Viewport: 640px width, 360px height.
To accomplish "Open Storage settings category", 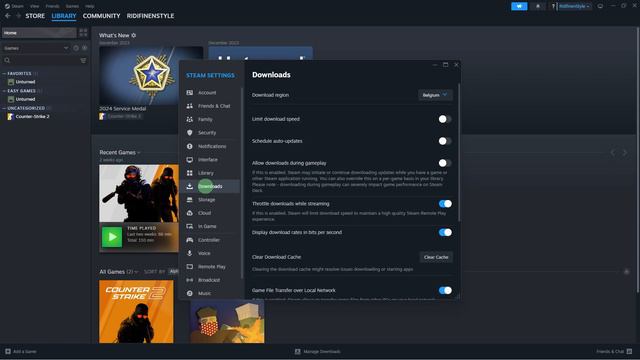I will [210, 200].
